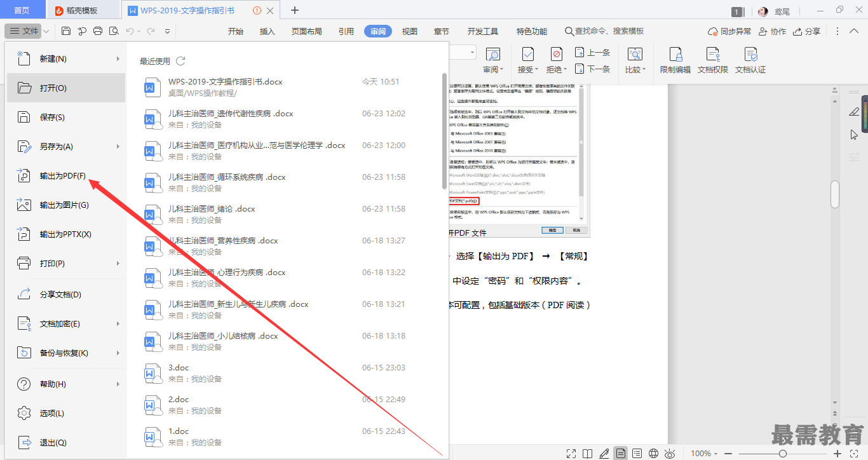The image size is (868, 460).
Task: Click the undo arrow icon
Action: (130, 31)
